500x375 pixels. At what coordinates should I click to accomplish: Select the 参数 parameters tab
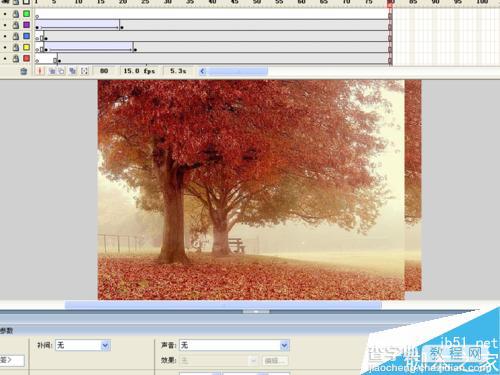6,331
